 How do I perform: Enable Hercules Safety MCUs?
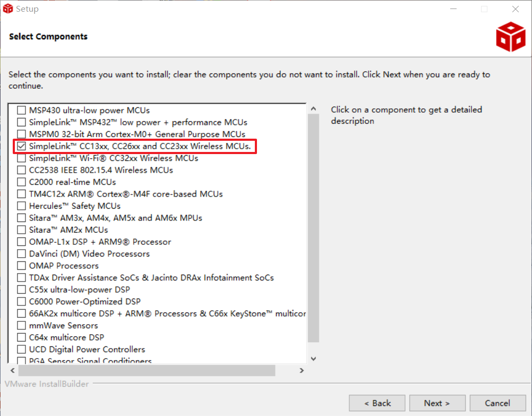coord(21,206)
